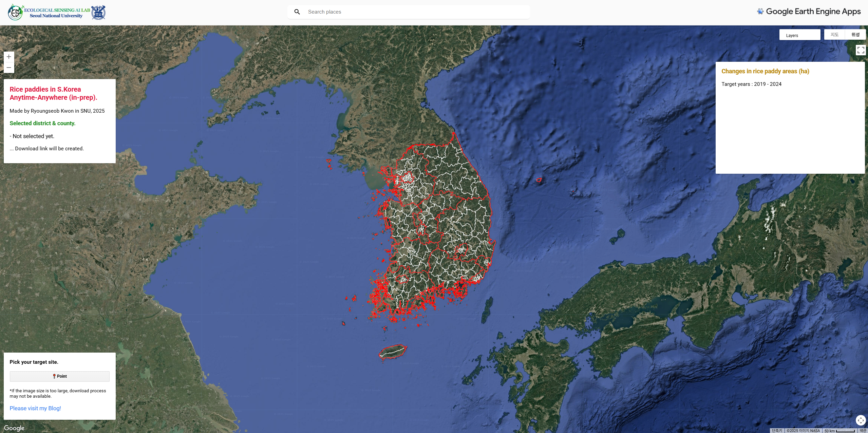
Task: Zoom out with the minus button
Action: coord(9,68)
